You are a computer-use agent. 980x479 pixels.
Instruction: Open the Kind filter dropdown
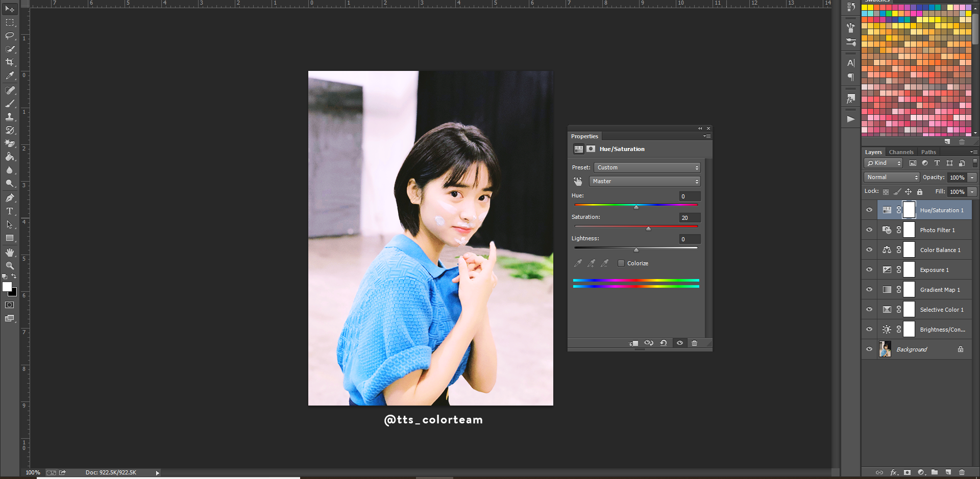pos(884,163)
